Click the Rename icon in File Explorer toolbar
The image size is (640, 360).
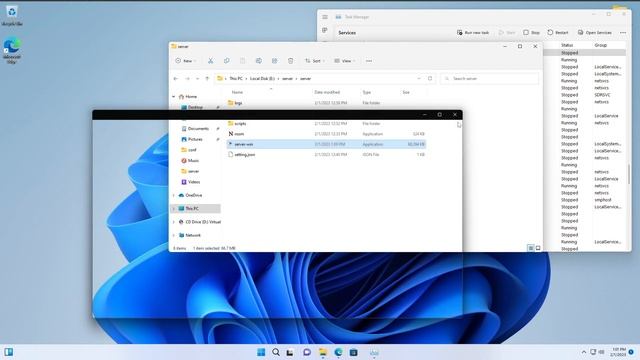click(258, 61)
